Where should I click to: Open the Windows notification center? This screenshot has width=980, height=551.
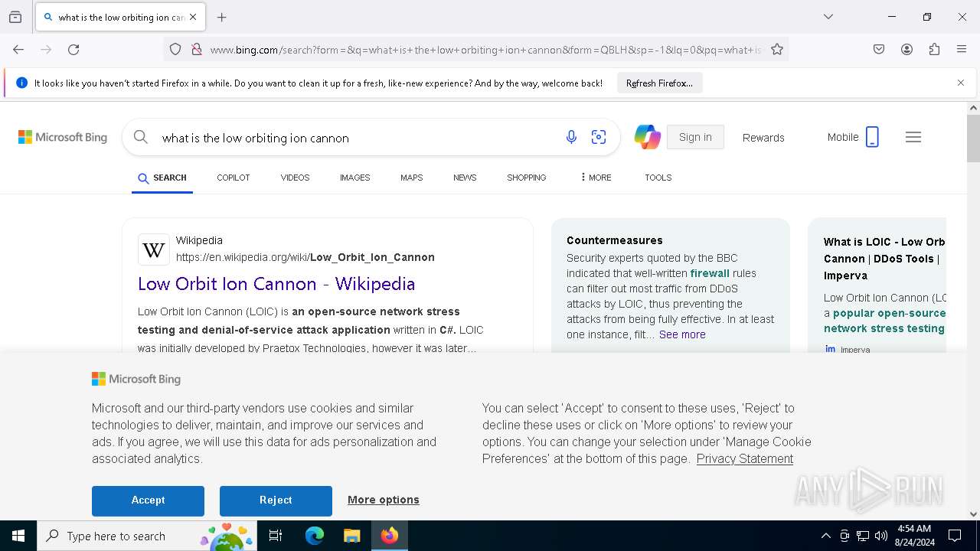point(955,536)
